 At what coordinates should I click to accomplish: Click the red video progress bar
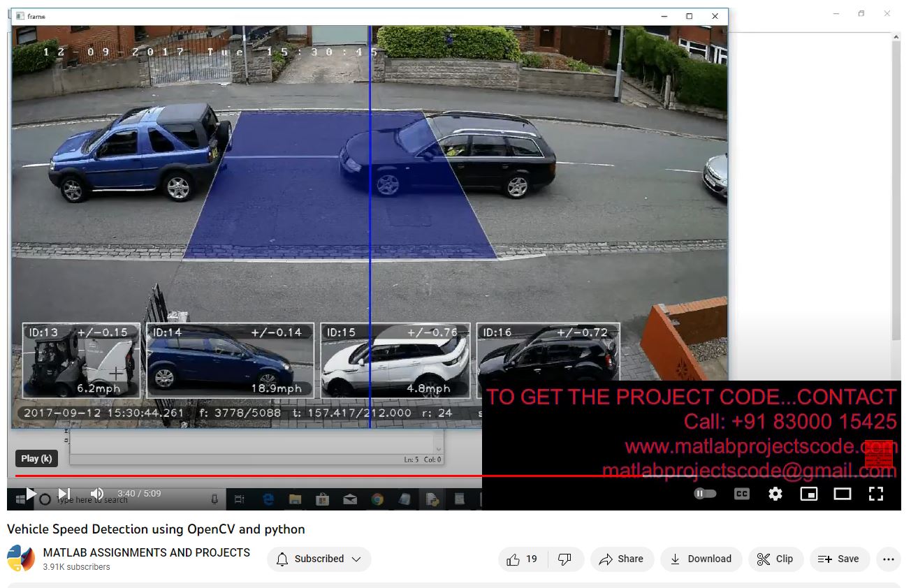click(279, 476)
